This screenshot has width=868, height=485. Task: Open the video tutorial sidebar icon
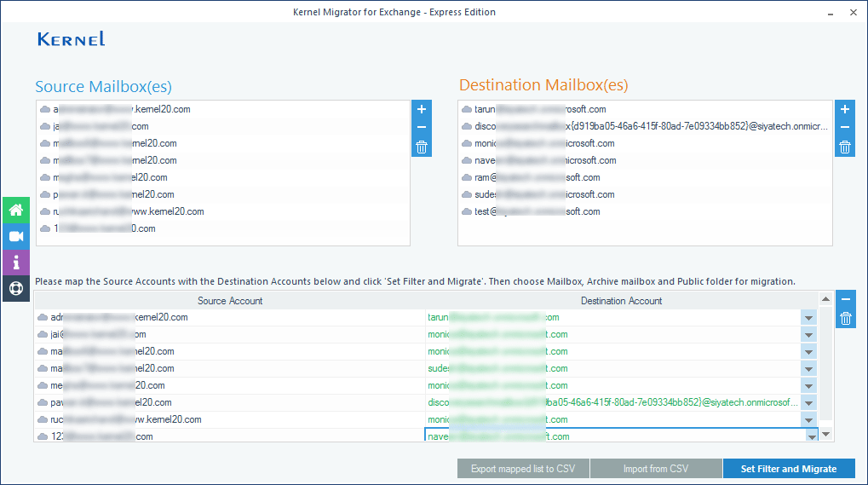[x=16, y=236]
